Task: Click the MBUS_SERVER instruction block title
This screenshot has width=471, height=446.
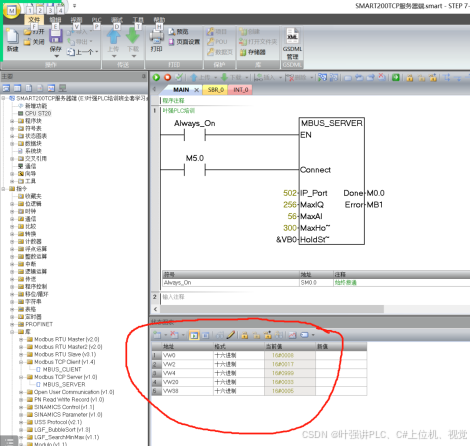Action: [332, 123]
